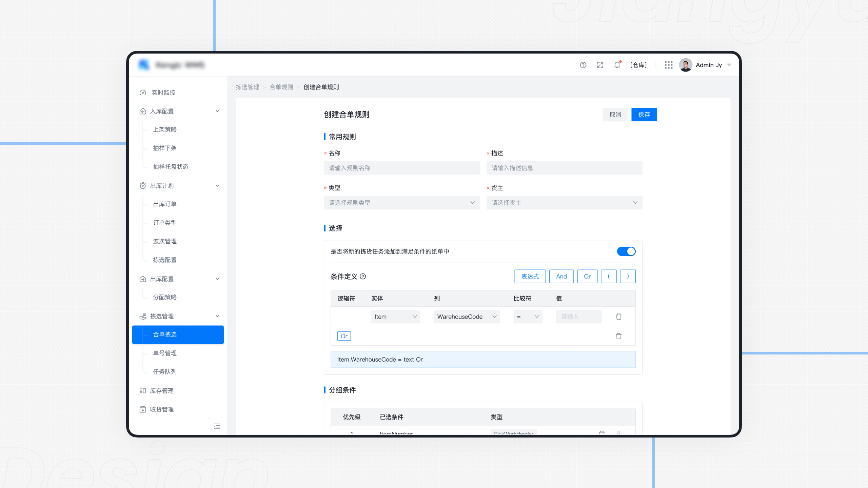Cancel creating the merge rule
Screen dimensions: 868x488
pyautogui.click(x=615, y=115)
